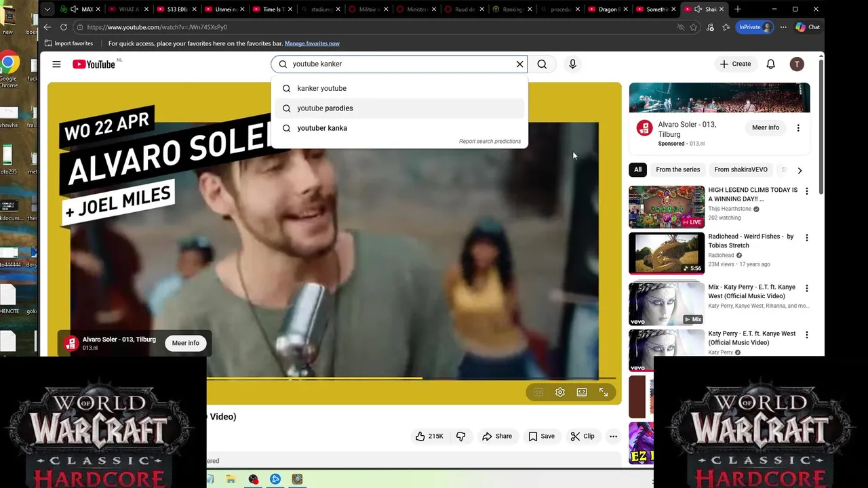This screenshot has height=488, width=868.
Task: Click the Create button
Action: pyautogui.click(x=736, y=64)
